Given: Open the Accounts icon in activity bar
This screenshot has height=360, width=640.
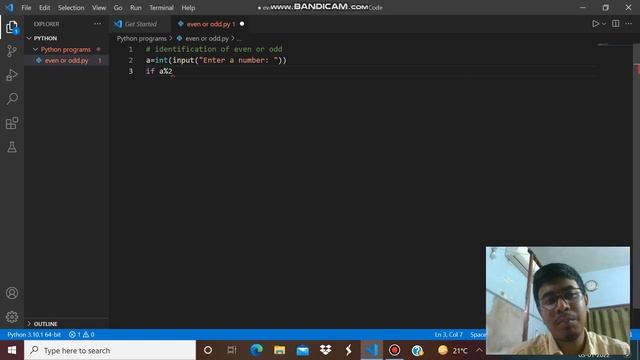Looking at the screenshot, I should [x=12, y=293].
